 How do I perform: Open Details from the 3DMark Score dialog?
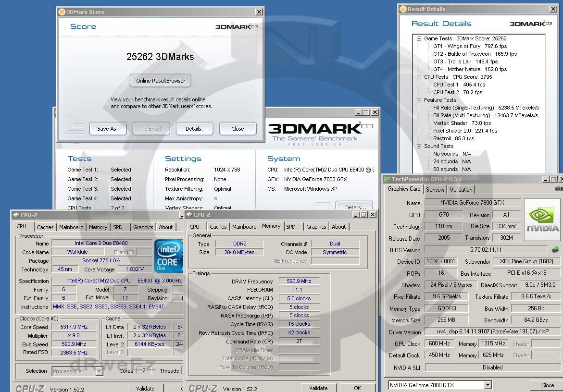196,129
